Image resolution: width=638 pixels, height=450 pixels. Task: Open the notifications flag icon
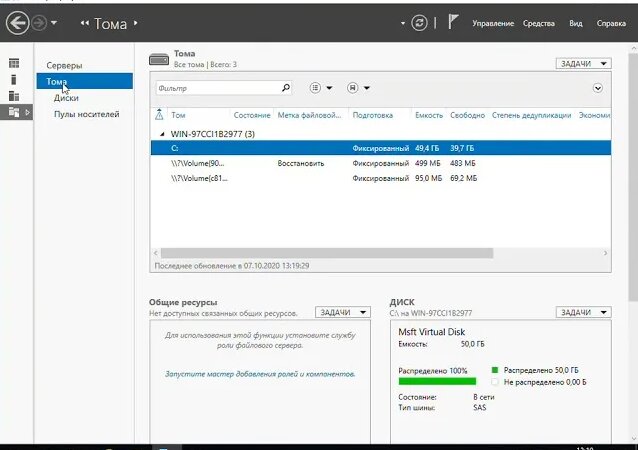(x=453, y=21)
